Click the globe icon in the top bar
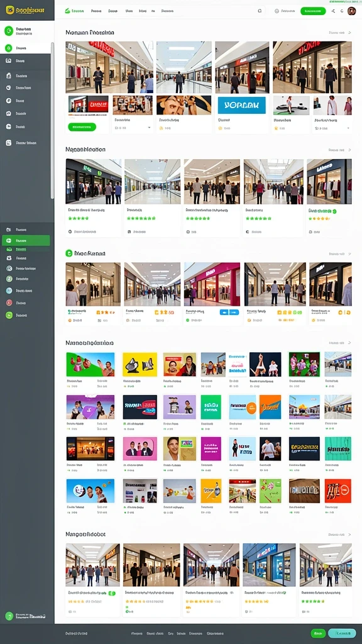The height and width of the screenshot is (644, 362). pyautogui.click(x=277, y=11)
